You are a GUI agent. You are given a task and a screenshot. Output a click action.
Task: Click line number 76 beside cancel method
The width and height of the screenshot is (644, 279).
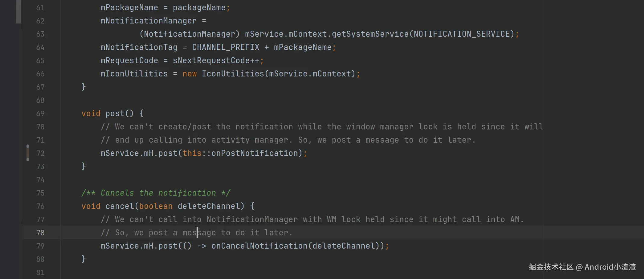(40, 206)
